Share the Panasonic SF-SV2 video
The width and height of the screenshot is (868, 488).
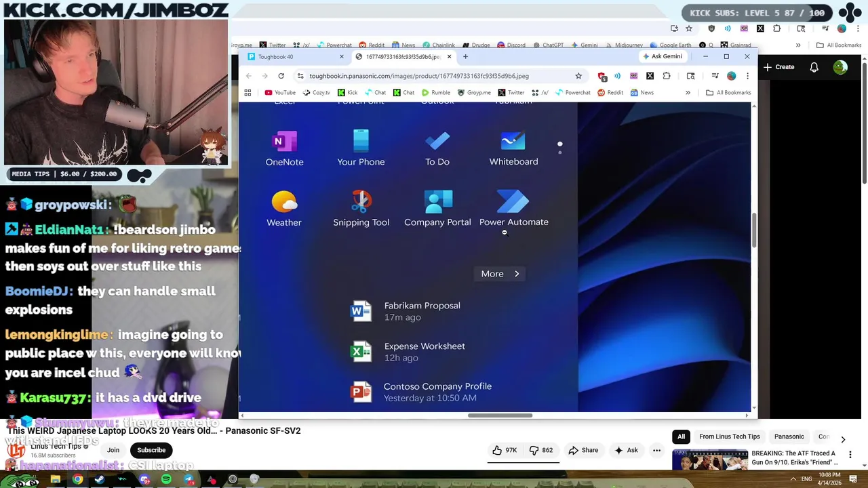pyautogui.click(x=583, y=450)
